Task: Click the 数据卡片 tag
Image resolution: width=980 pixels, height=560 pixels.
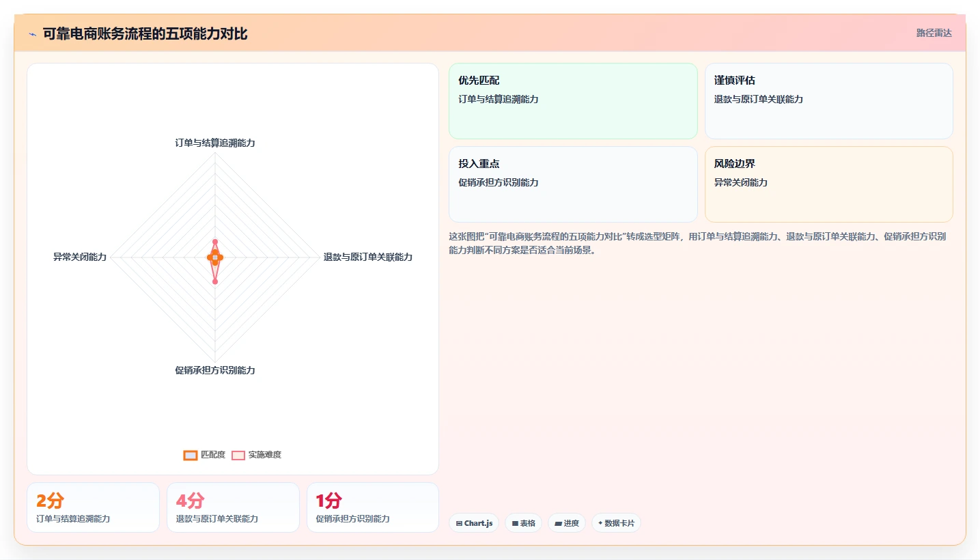Action: tap(616, 523)
